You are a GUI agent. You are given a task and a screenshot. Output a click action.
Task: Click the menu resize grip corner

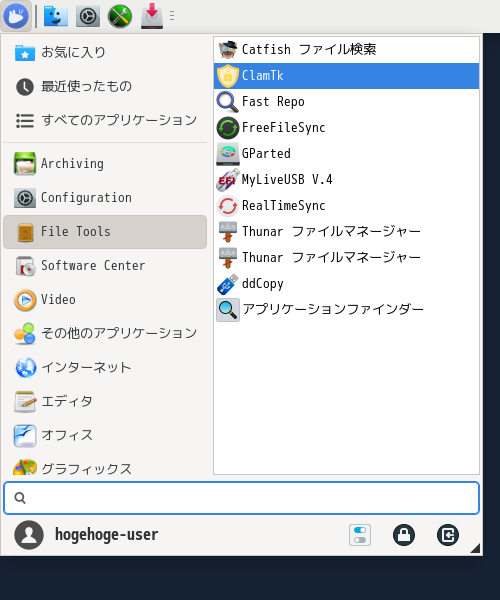tap(475, 549)
